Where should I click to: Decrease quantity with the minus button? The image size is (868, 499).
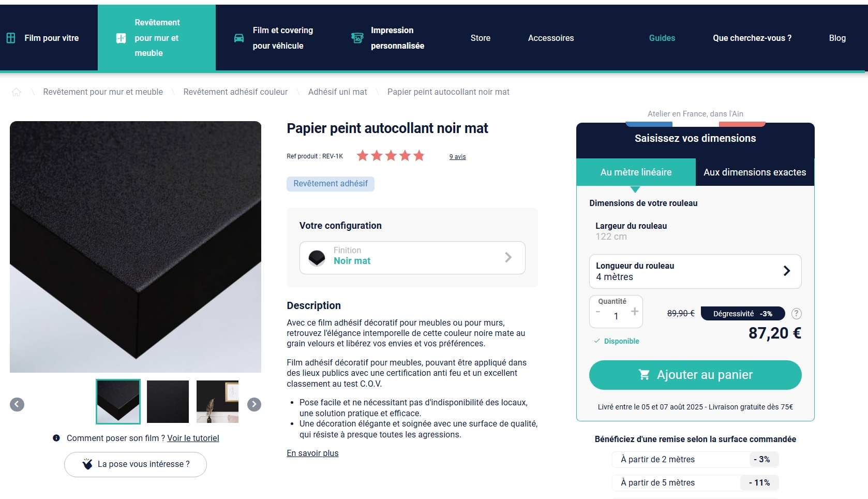598,312
